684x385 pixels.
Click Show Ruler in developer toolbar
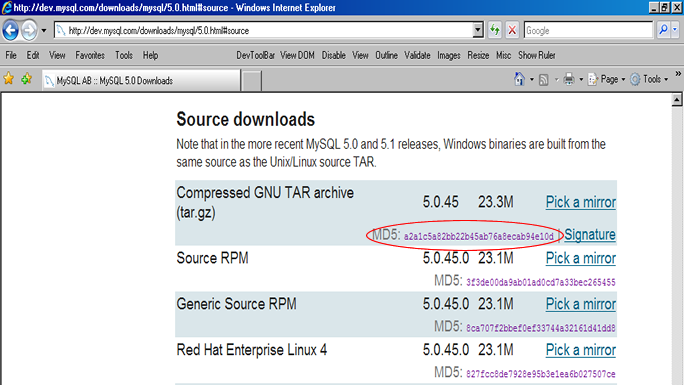[x=537, y=55]
